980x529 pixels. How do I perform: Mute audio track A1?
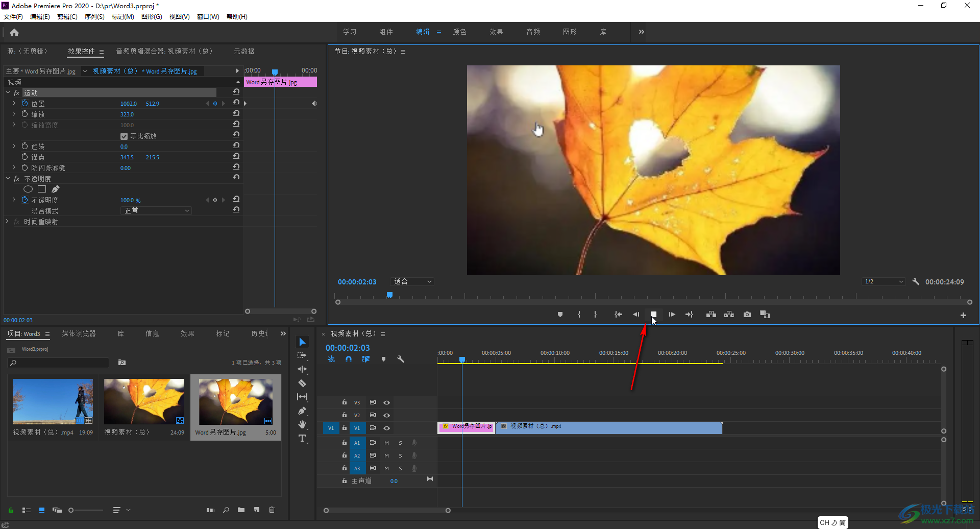point(386,443)
